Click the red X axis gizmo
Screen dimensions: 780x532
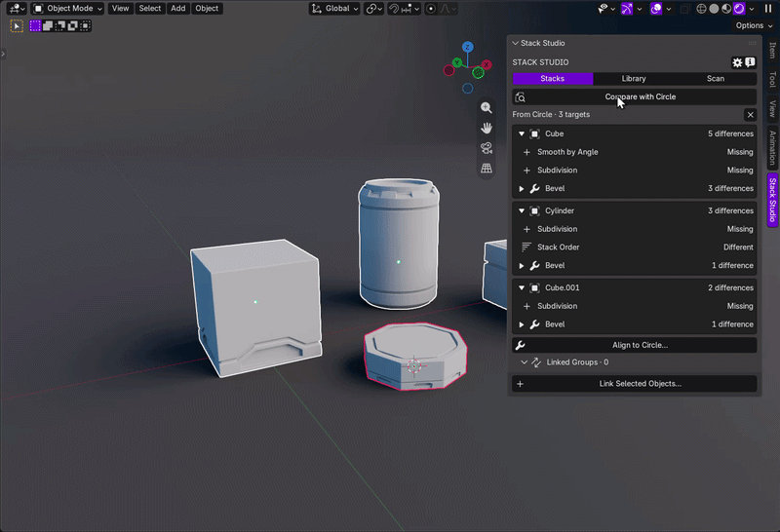(487, 64)
